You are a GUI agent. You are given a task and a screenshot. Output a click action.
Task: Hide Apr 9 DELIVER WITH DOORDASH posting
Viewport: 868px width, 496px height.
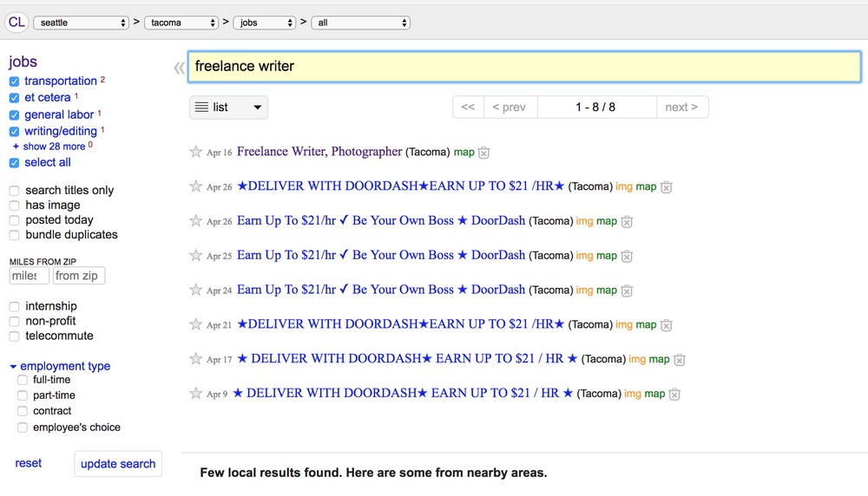(674, 395)
